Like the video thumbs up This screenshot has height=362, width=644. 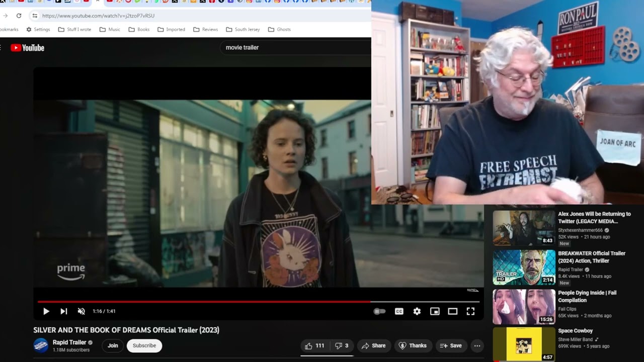tap(314, 345)
